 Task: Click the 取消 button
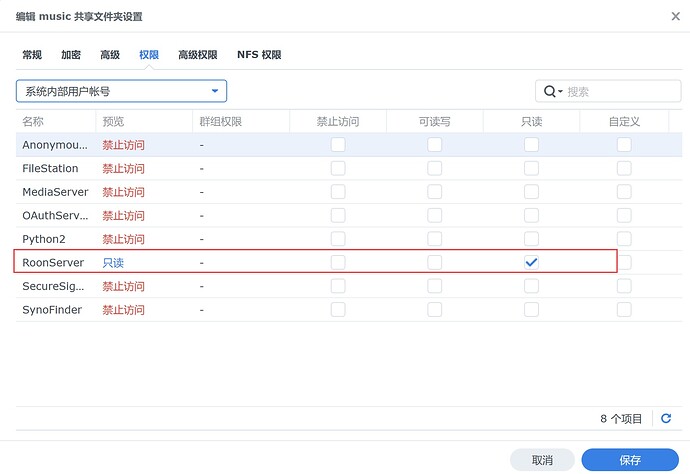point(542,460)
